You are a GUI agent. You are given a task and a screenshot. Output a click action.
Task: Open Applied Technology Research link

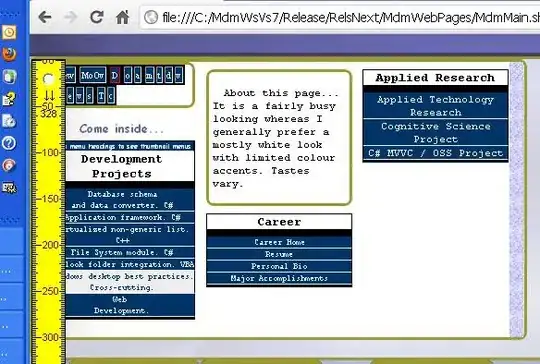pyautogui.click(x=435, y=106)
